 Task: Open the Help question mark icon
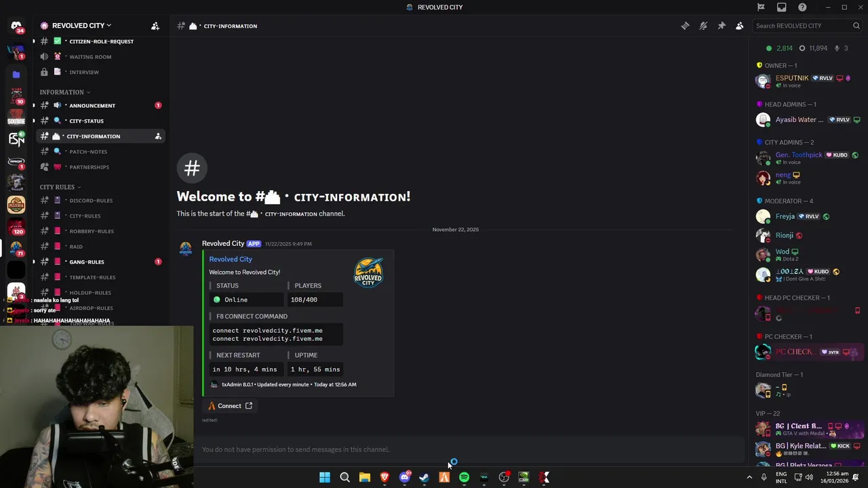802,7
